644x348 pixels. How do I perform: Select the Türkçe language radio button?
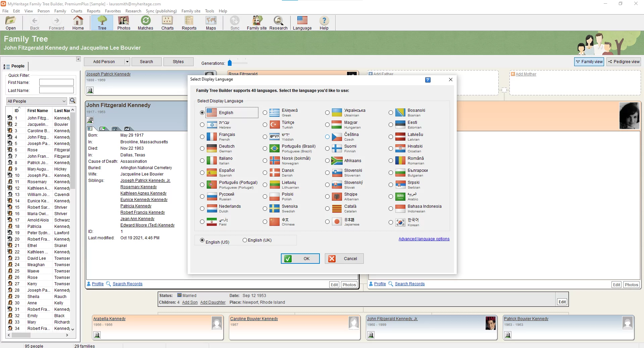[265, 125]
